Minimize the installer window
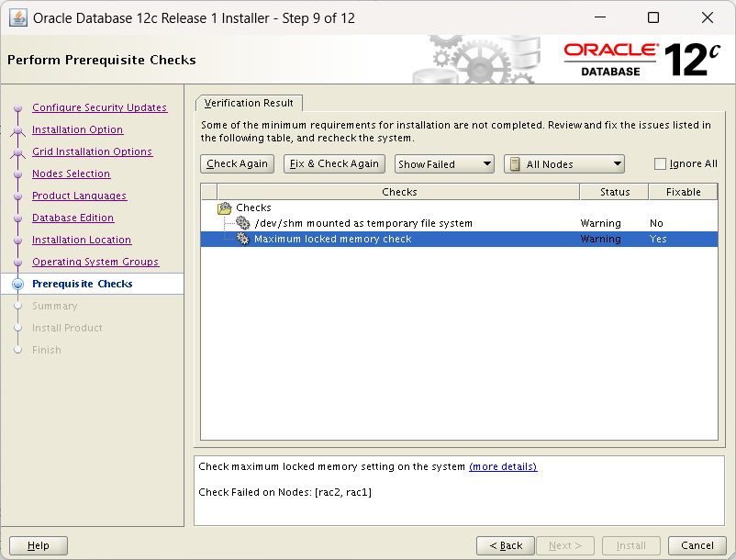The image size is (736, 560). pos(600,17)
